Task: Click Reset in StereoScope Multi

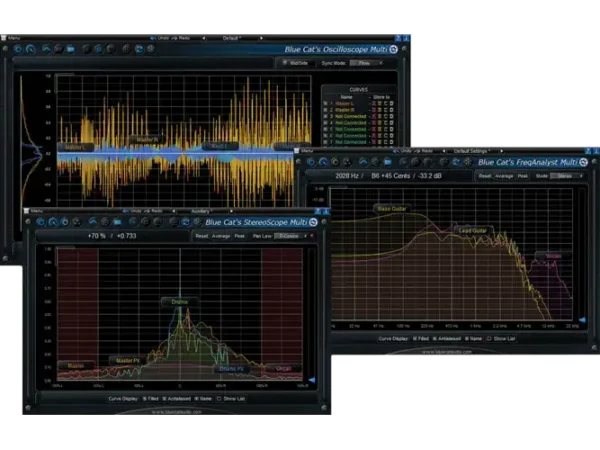Action: click(x=202, y=236)
